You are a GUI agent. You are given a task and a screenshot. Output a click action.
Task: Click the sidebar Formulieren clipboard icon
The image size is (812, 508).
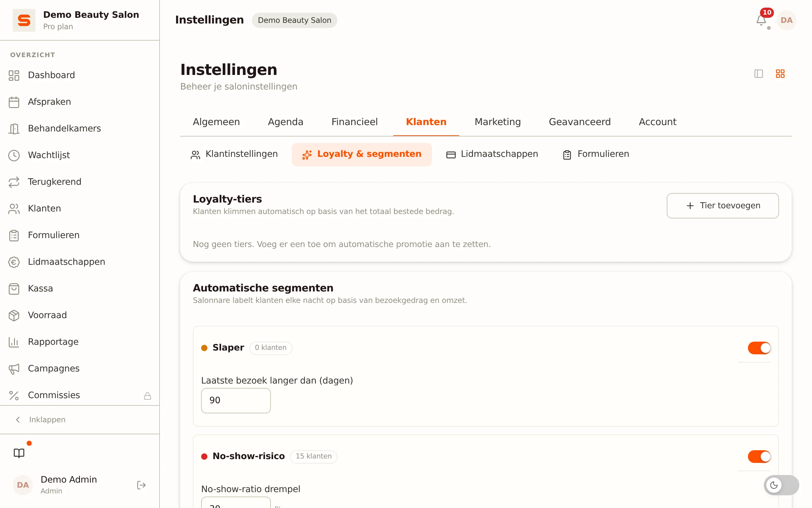tap(14, 235)
